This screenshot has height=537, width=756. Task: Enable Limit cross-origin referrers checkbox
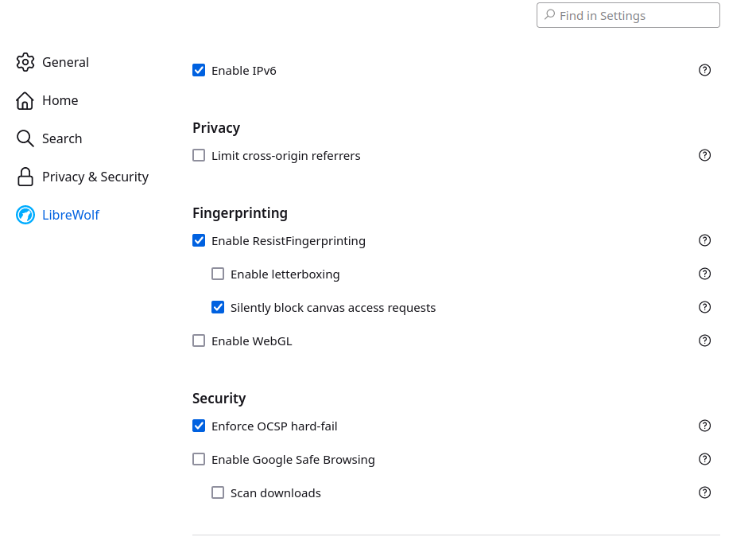[x=199, y=155]
